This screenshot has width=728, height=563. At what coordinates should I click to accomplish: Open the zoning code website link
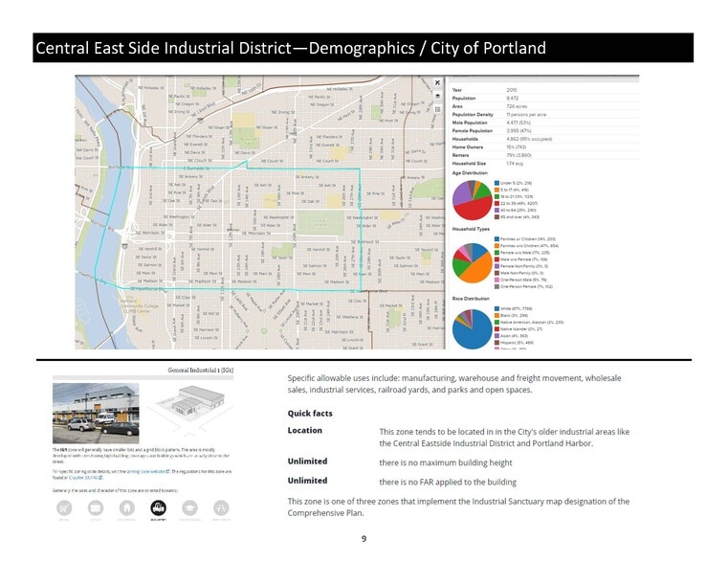(147, 471)
